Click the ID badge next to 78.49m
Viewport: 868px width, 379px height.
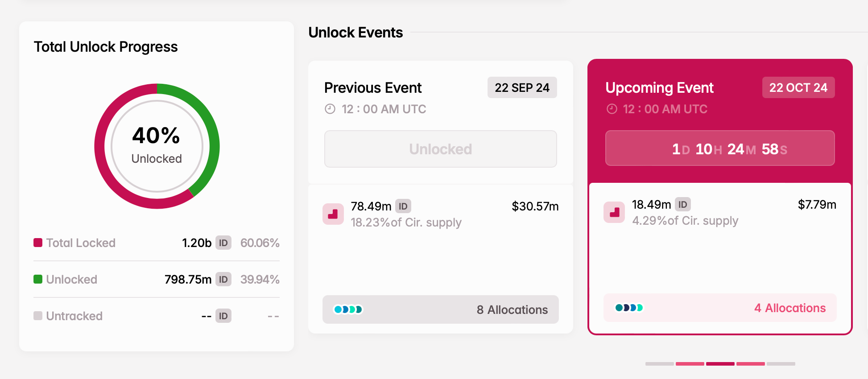pos(403,206)
